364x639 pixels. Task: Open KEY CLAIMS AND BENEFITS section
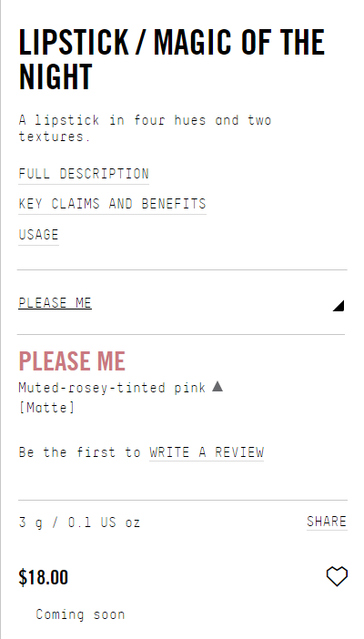(112, 203)
